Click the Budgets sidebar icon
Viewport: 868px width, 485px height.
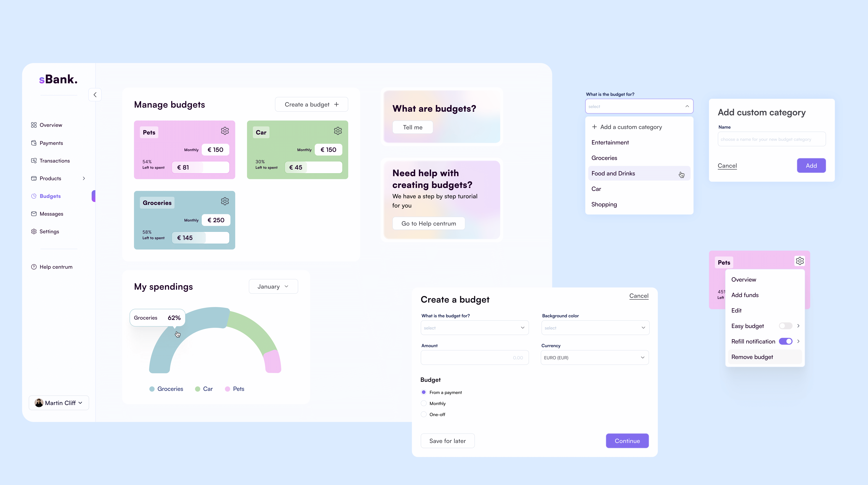coord(34,196)
